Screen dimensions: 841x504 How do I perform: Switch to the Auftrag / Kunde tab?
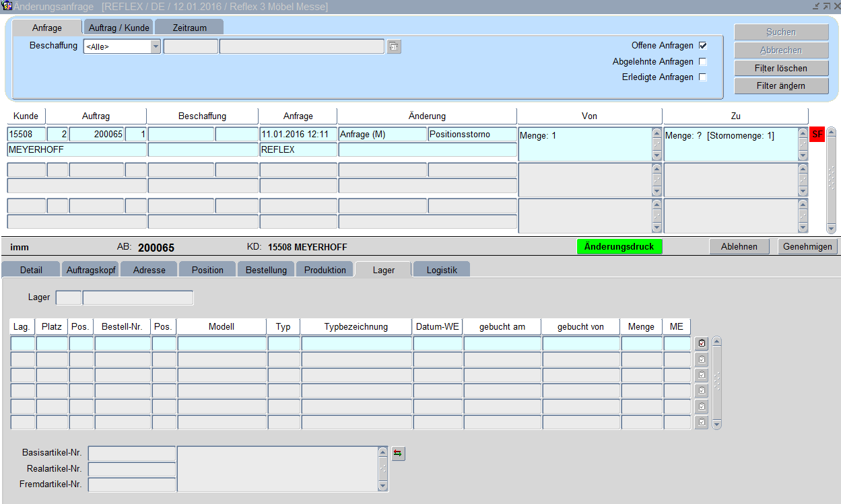point(118,28)
